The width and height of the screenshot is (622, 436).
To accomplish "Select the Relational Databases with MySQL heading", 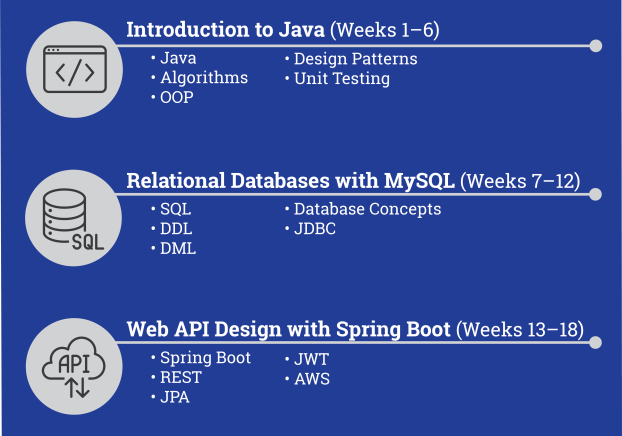I will pos(353,181).
